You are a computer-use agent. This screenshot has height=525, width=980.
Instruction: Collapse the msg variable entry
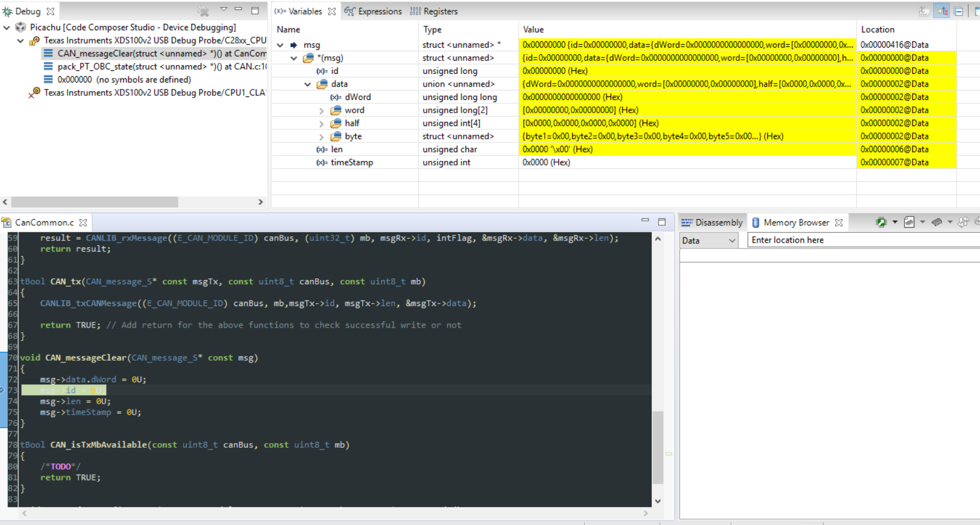tap(280, 44)
